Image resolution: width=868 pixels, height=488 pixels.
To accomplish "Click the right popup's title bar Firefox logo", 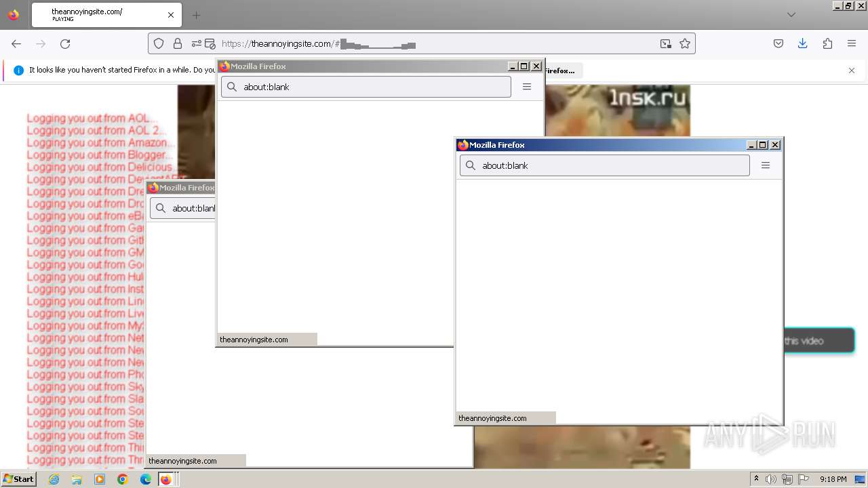I will 463,145.
